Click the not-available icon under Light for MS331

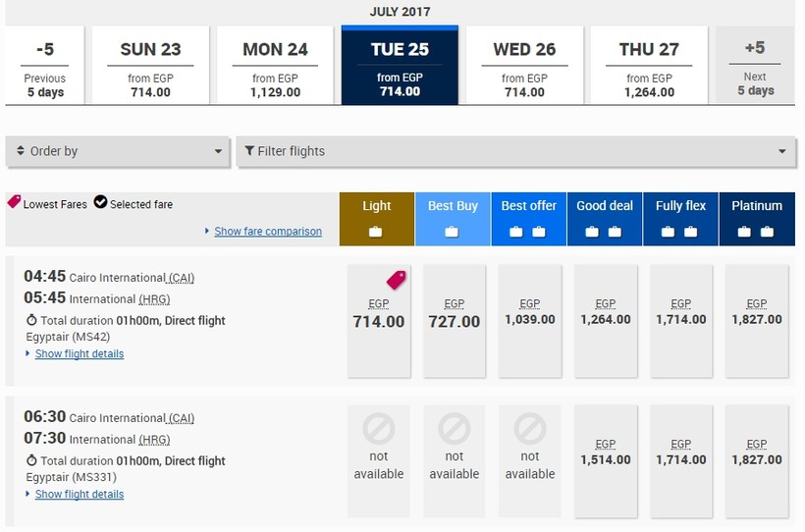379,429
